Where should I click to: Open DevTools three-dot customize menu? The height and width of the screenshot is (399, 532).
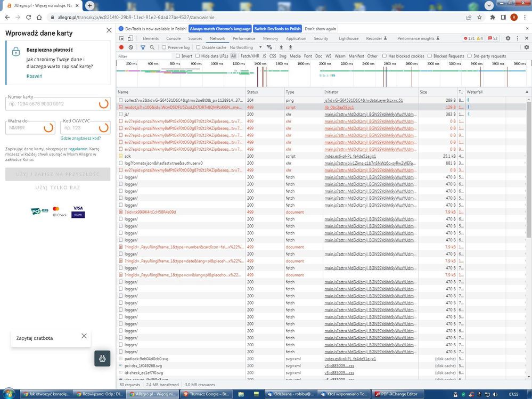pyautogui.click(x=518, y=38)
